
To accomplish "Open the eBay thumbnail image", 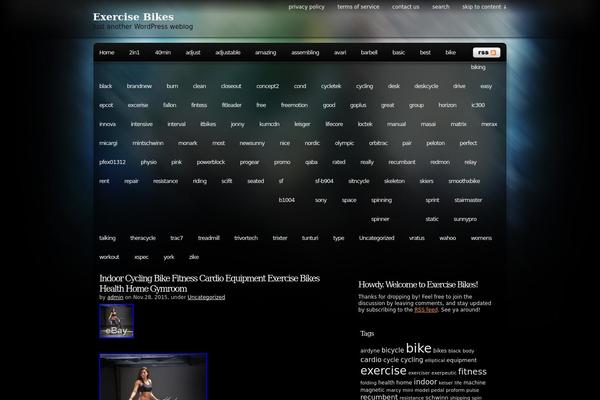I will point(117,321).
